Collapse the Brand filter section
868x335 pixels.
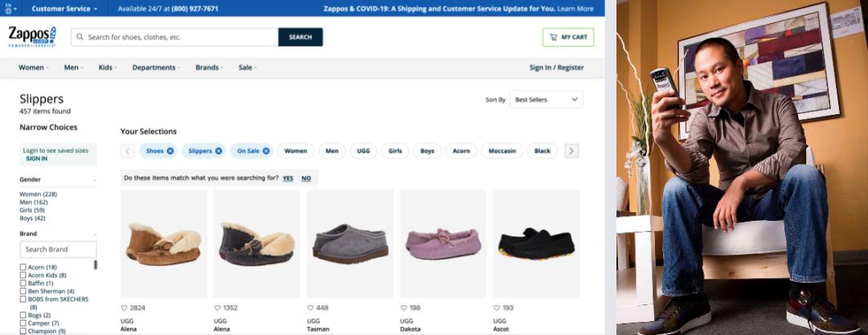95,235
